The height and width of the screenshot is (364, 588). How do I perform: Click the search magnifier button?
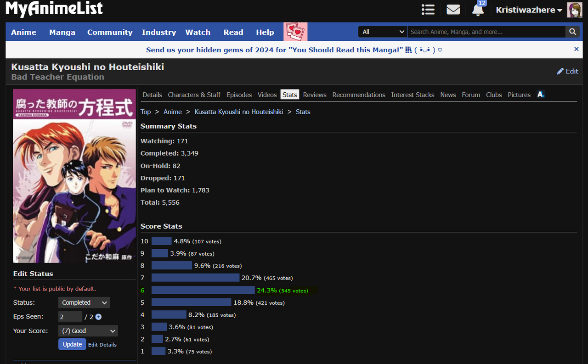coord(572,32)
